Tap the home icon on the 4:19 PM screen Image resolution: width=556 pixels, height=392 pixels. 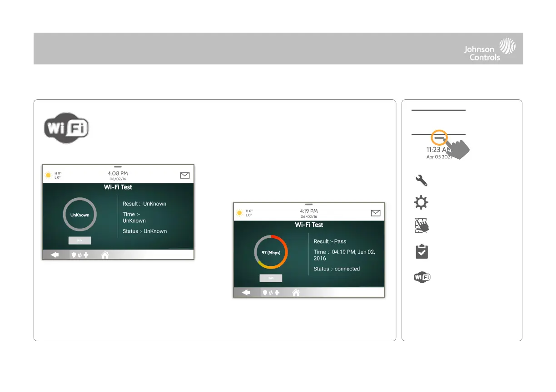tap(296, 293)
